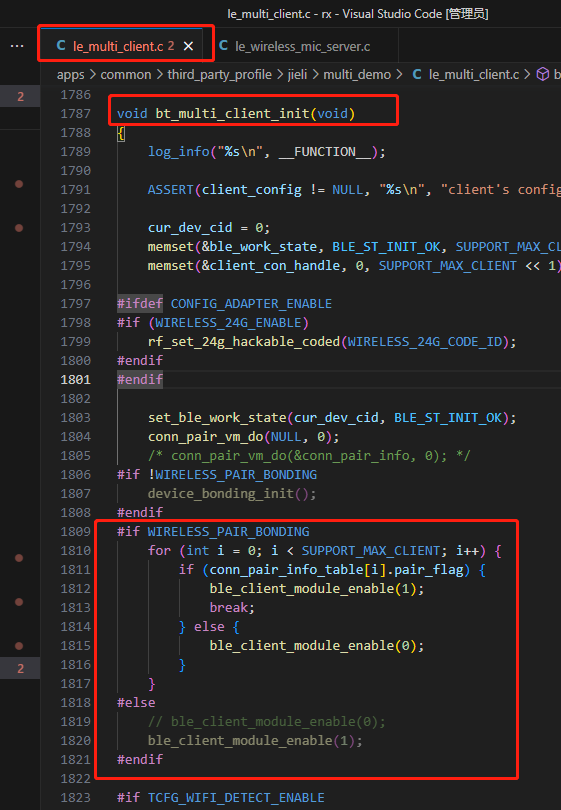Toggle breakpoint dot at line 1812
561x810 pixels.
tap(19, 602)
